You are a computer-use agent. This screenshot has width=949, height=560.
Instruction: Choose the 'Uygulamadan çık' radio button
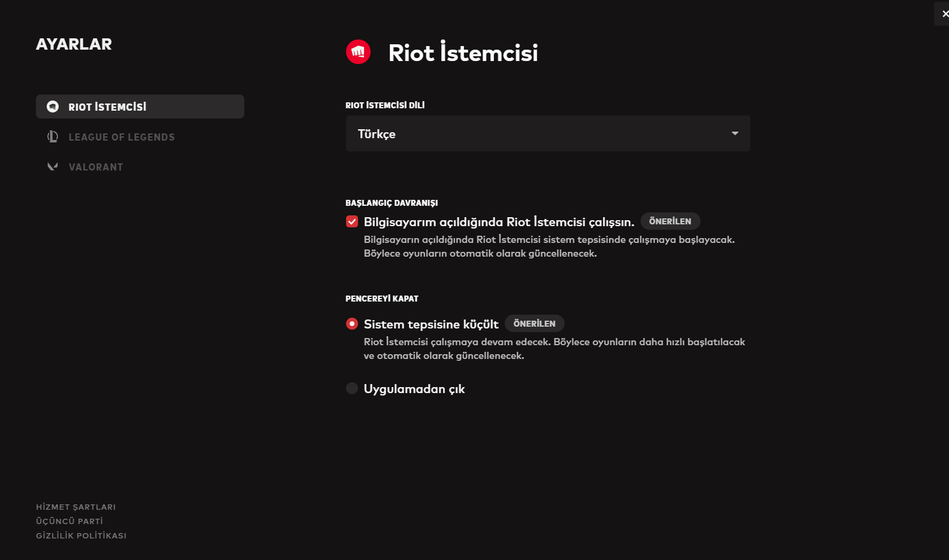tap(352, 389)
